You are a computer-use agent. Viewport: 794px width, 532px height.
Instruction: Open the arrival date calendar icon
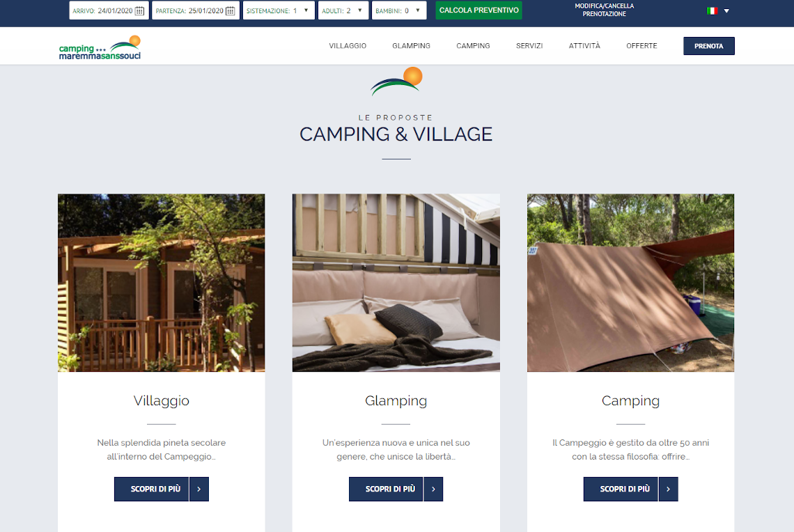(139, 10)
